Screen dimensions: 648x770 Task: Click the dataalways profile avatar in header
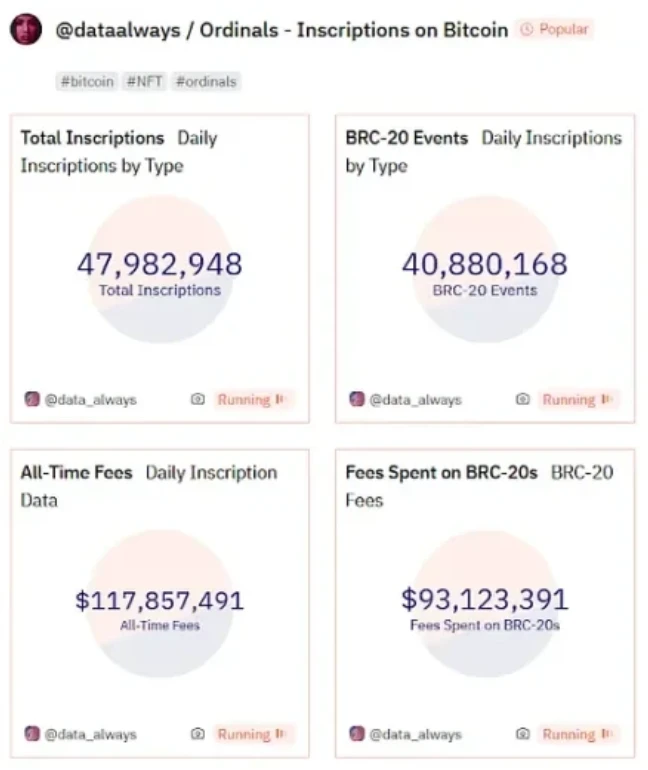[24, 30]
